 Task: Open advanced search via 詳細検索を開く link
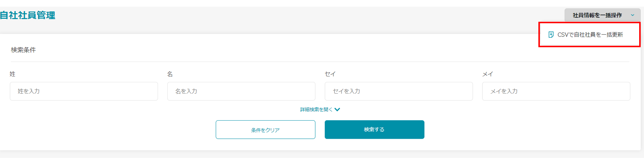pos(316,110)
